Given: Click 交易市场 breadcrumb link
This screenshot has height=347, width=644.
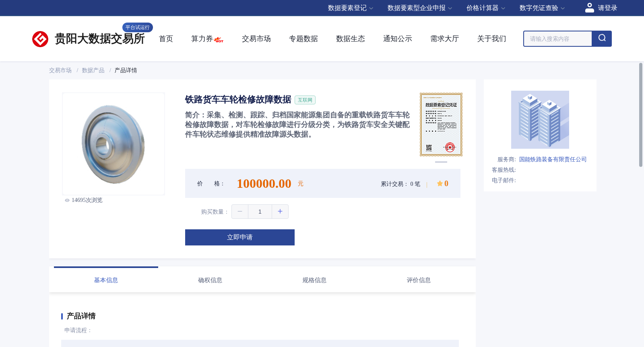Looking at the screenshot, I should coord(60,71).
